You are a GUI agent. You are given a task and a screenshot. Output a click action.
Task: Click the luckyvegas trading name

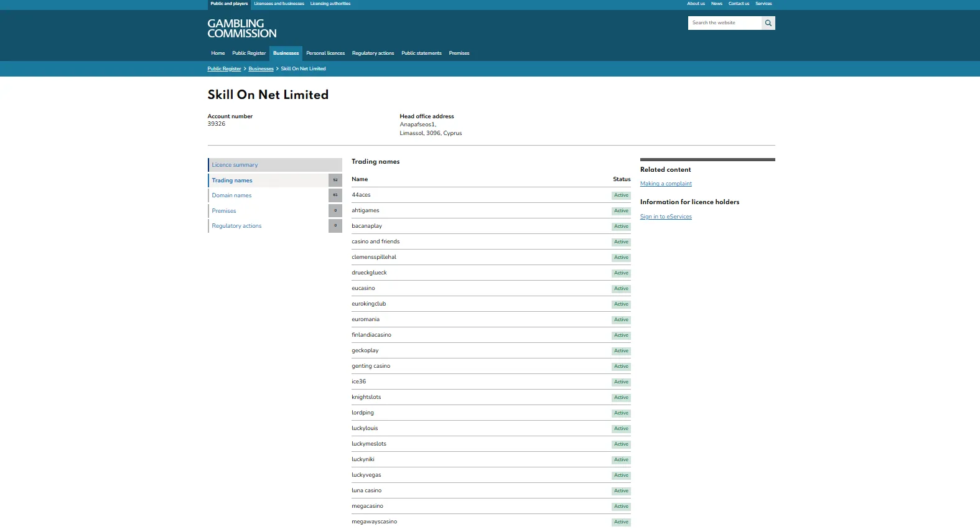366,475
